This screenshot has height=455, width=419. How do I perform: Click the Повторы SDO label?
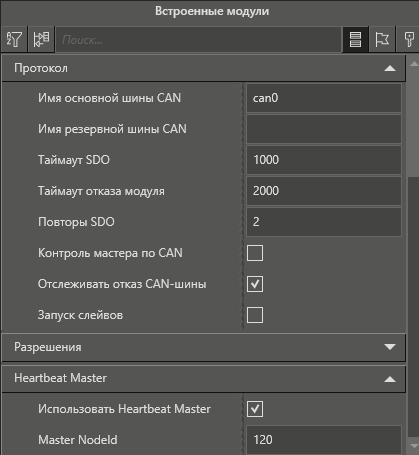pos(76,222)
